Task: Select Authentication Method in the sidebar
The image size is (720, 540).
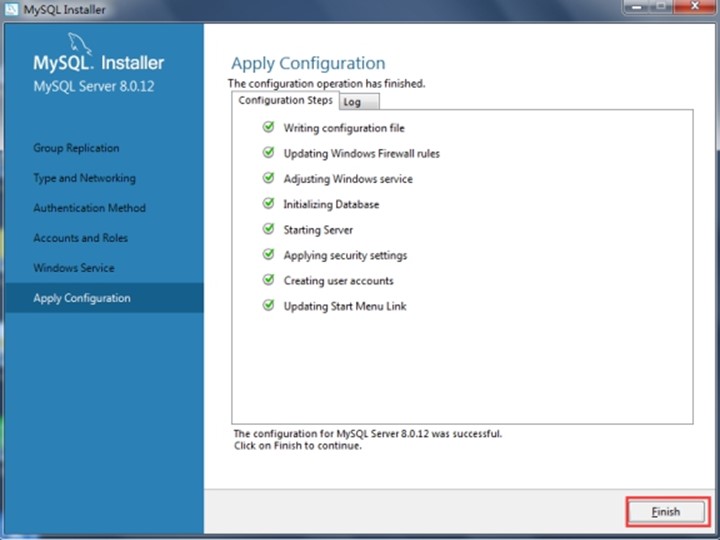Action: click(x=90, y=208)
